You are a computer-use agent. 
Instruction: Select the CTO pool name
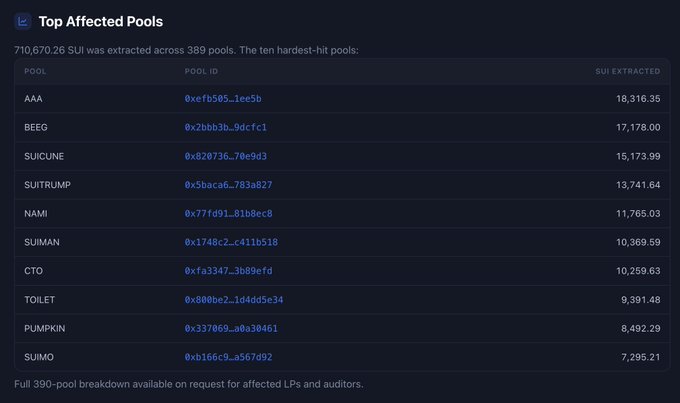[x=33, y=271]
